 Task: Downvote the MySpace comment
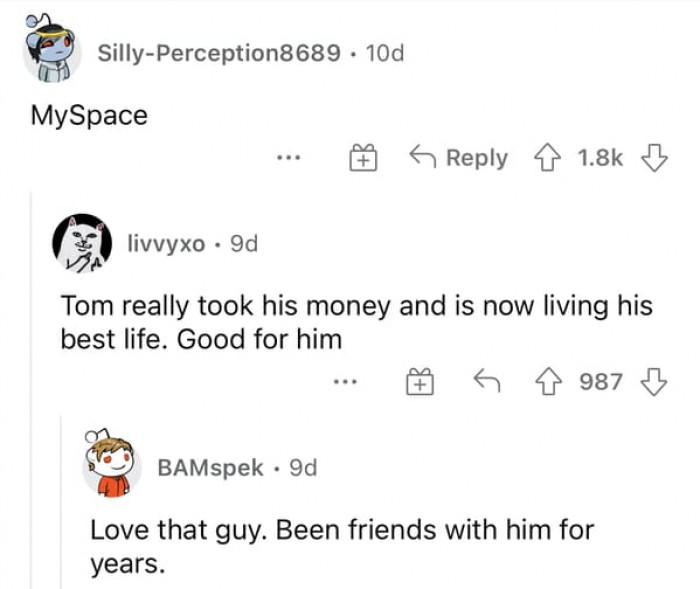click(x=653, y=158)
